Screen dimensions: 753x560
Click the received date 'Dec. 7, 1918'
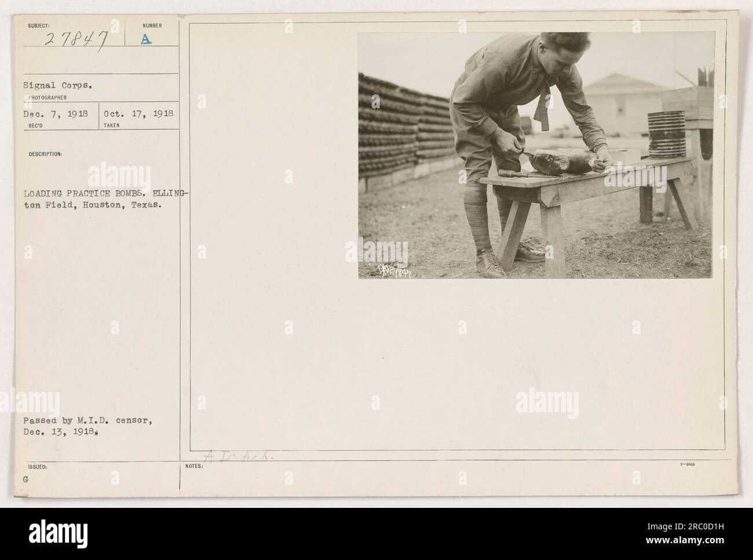[x=56, y=114]
